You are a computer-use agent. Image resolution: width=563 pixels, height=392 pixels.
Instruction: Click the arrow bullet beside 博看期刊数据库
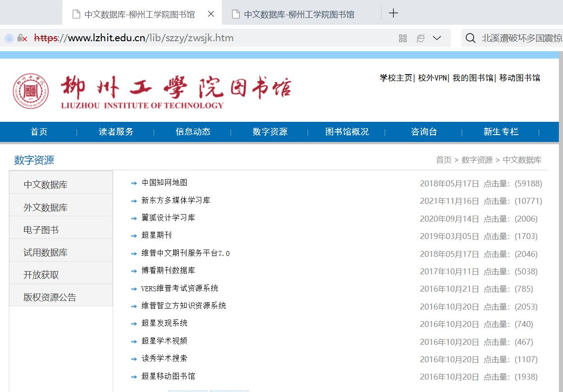134,271
